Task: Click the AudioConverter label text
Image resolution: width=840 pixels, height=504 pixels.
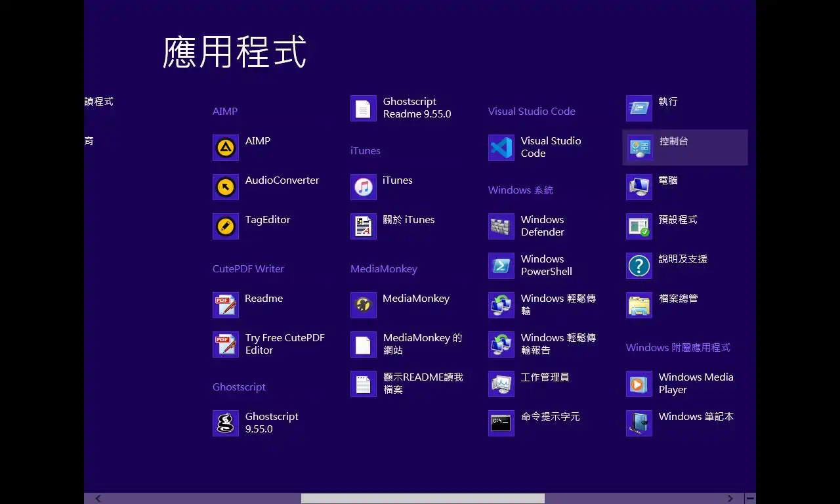Action: click(x=282, y=180)
